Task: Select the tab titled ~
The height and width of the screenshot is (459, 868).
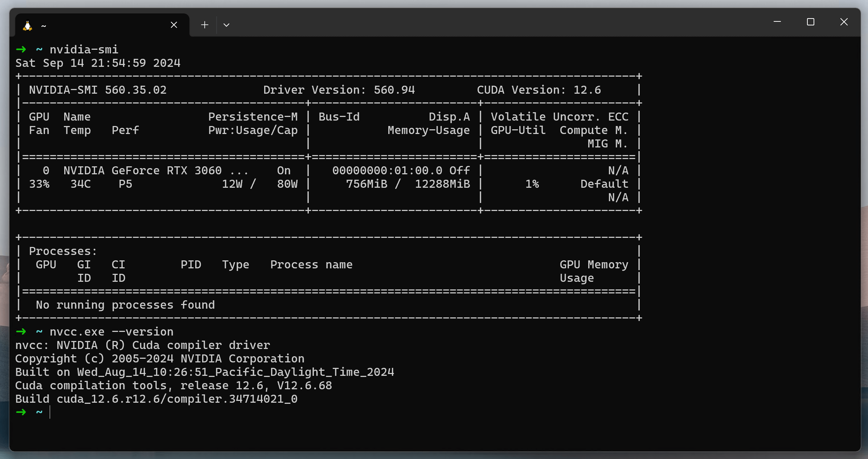Action: (102, 25)
